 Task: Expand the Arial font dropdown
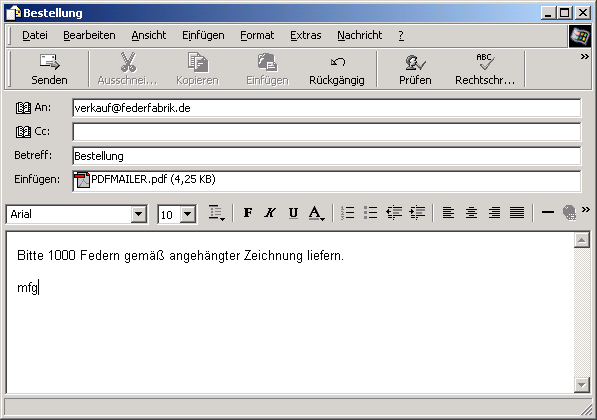(x=139, y=214)
